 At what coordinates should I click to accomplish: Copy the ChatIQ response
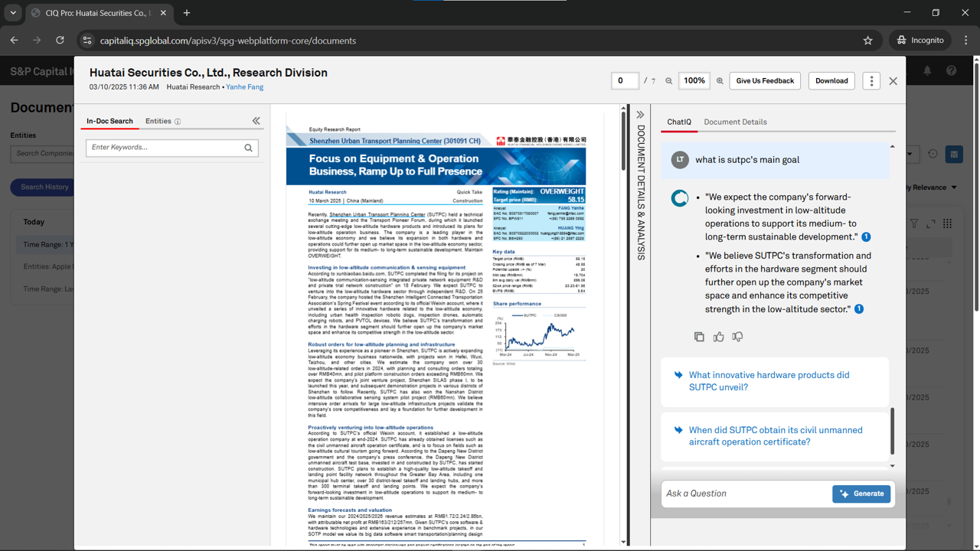[699, 337]
